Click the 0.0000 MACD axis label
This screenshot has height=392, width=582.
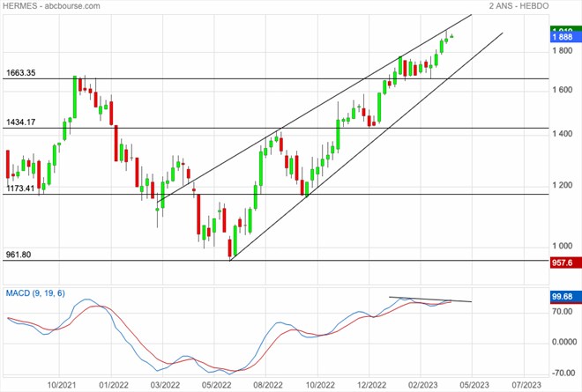pos(564,342)
